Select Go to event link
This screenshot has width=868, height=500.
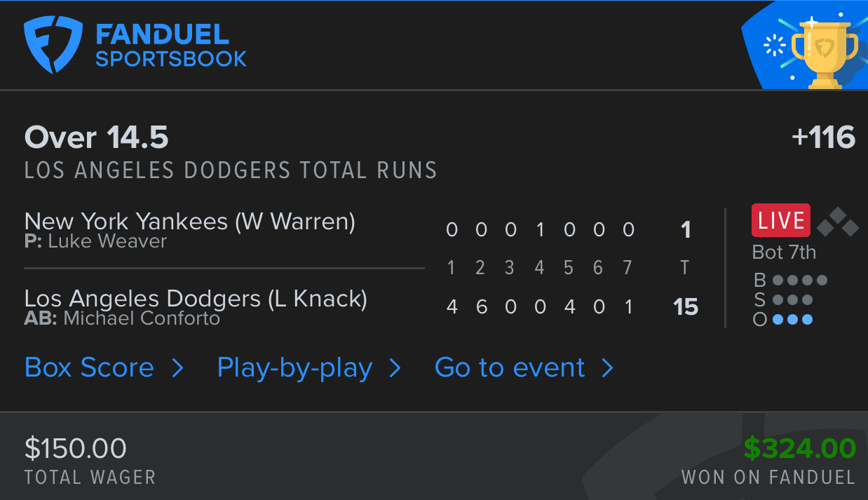coord(510,367)
